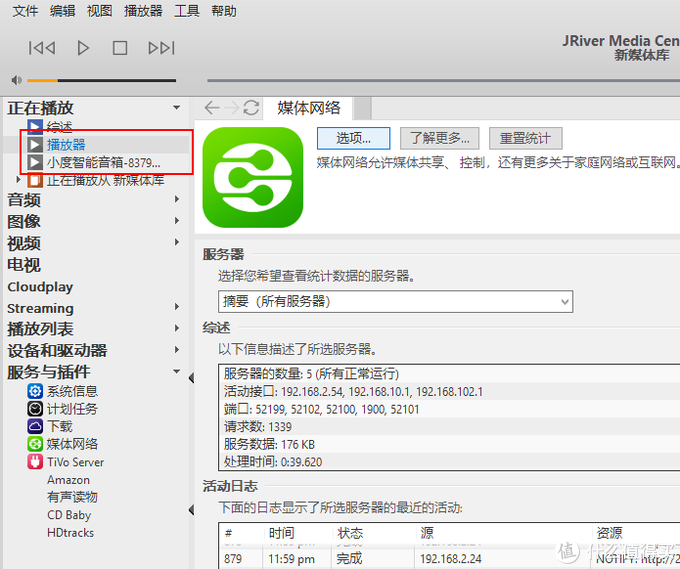Screen dimensions: 680x569
Task: Skip to the previous track
Action: pyautogui.click(x=42, y=48)
